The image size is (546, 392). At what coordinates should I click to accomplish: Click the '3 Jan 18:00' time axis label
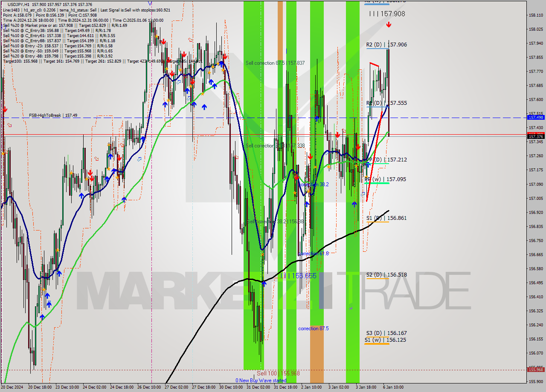(366, 387)
